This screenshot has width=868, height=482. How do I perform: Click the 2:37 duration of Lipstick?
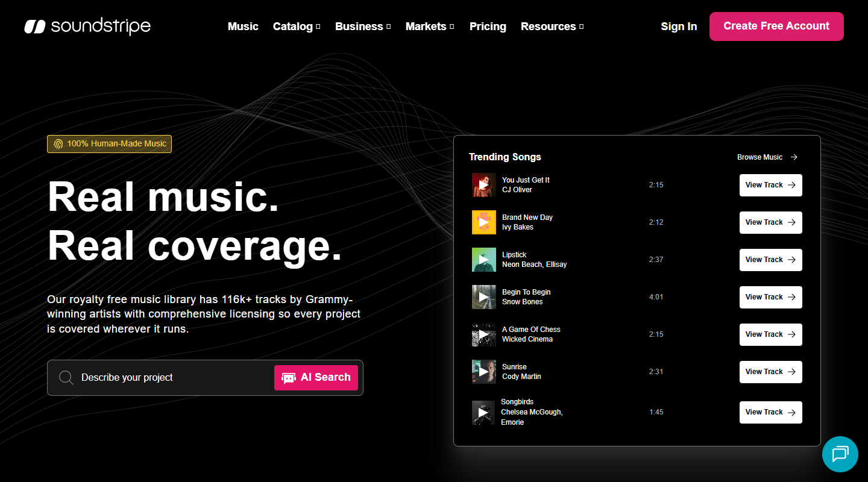(x=656, y=260)
